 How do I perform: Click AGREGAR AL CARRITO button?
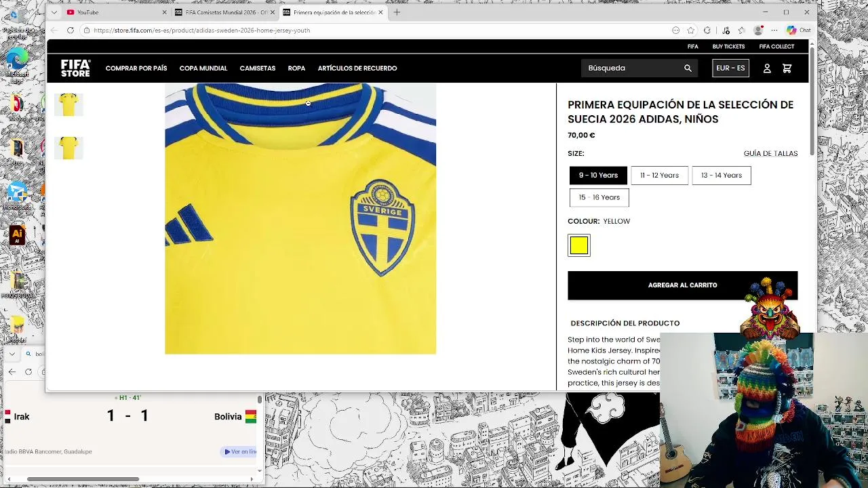coord(682,285)
